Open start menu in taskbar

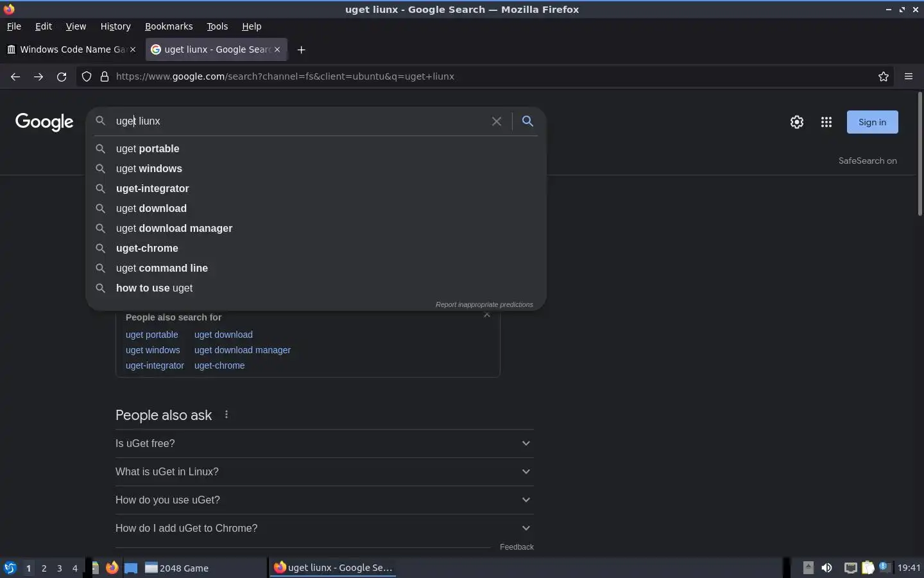point(10,568)
